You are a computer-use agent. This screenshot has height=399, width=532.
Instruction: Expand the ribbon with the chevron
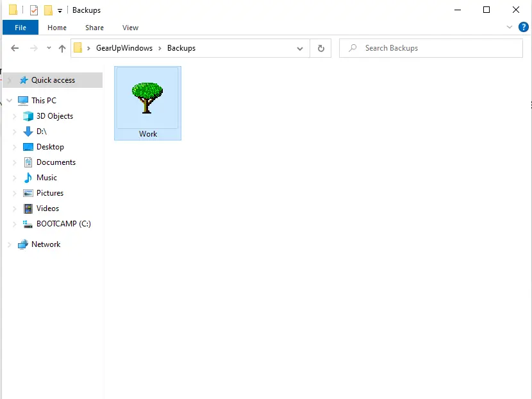[510, 27]
